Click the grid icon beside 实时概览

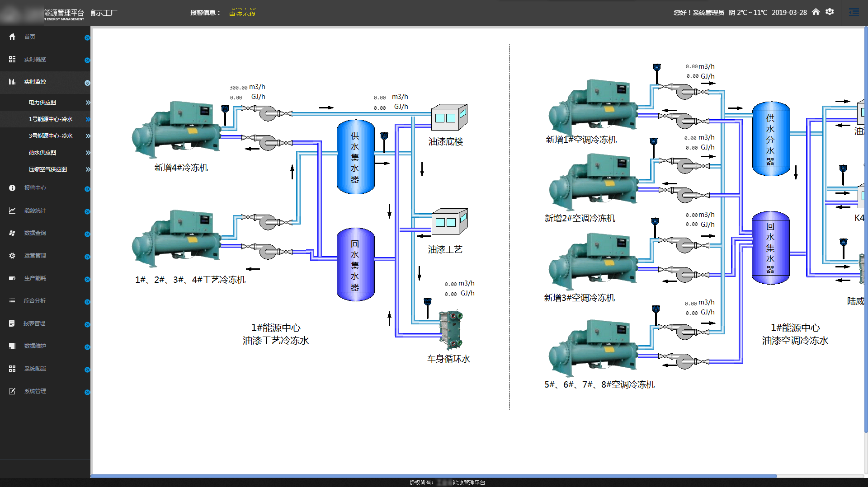[x=12, y=59]
